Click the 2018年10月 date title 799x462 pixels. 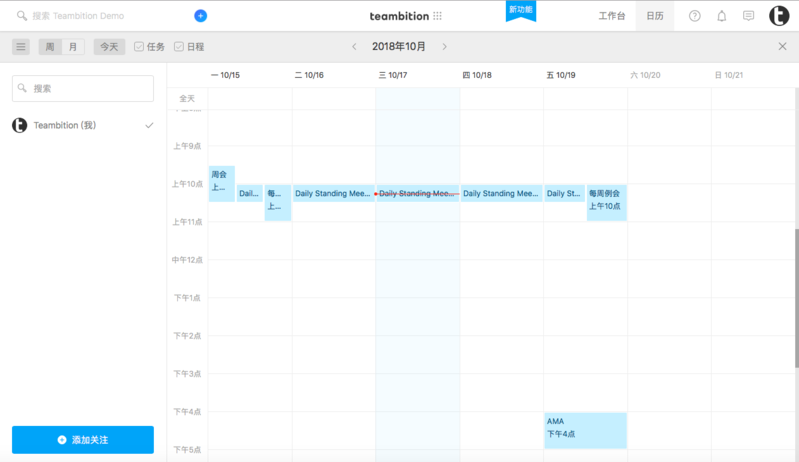coord(398,46)
